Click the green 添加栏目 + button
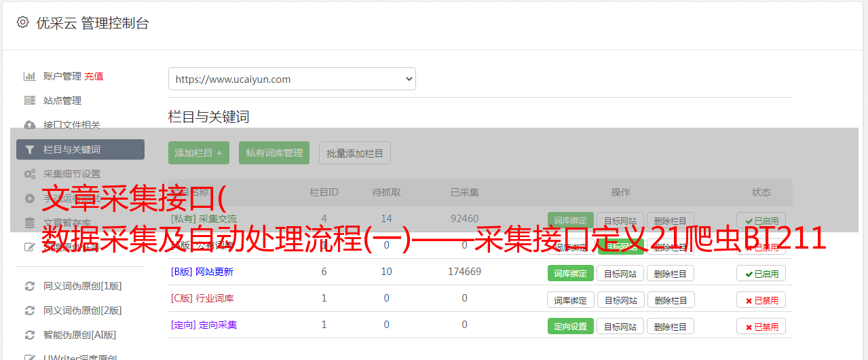This screenshot has width=868, height=360. [x=199, y=153]
